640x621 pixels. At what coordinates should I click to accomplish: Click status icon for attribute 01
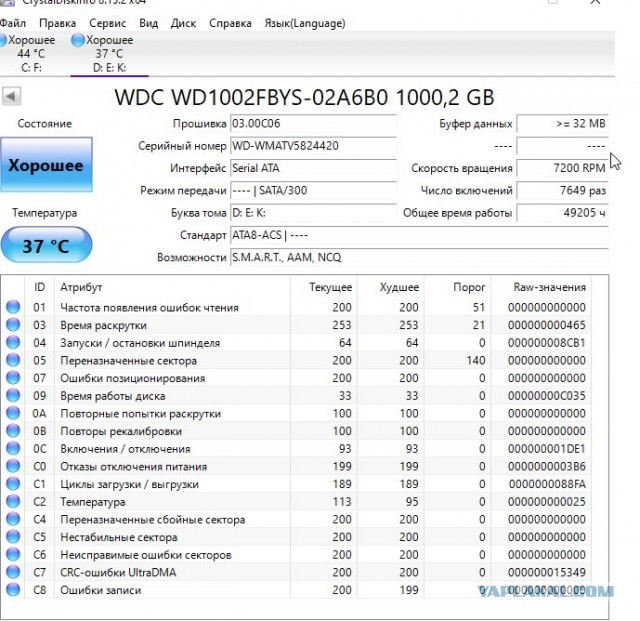[13, 307]
